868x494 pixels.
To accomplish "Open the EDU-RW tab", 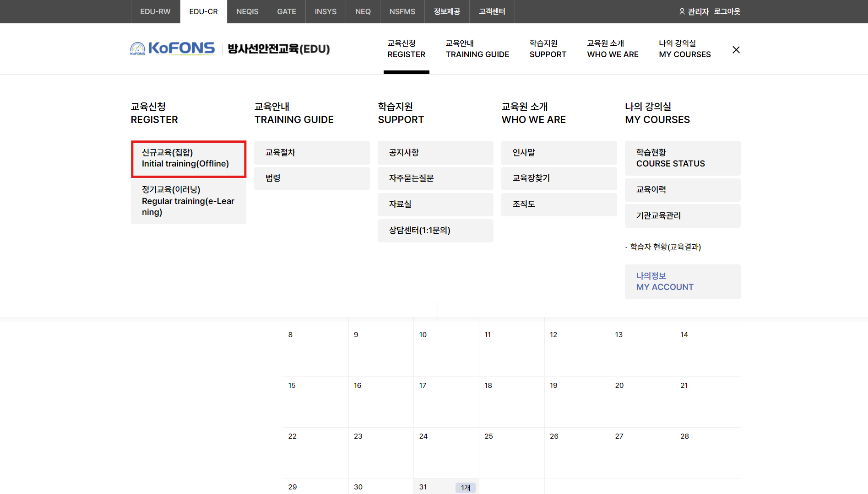I will click(155, 11).
